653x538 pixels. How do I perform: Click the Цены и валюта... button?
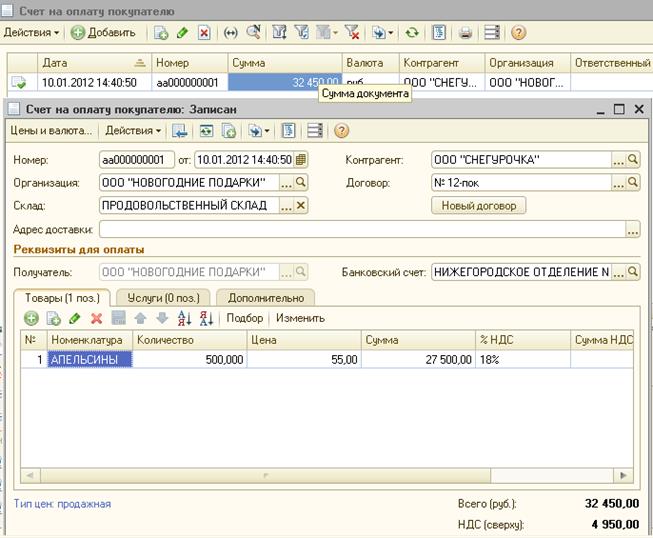coord(51,130)
